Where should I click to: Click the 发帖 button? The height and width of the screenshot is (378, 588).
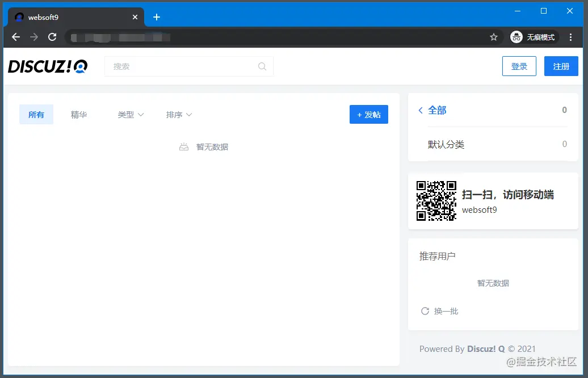[368, 115]
